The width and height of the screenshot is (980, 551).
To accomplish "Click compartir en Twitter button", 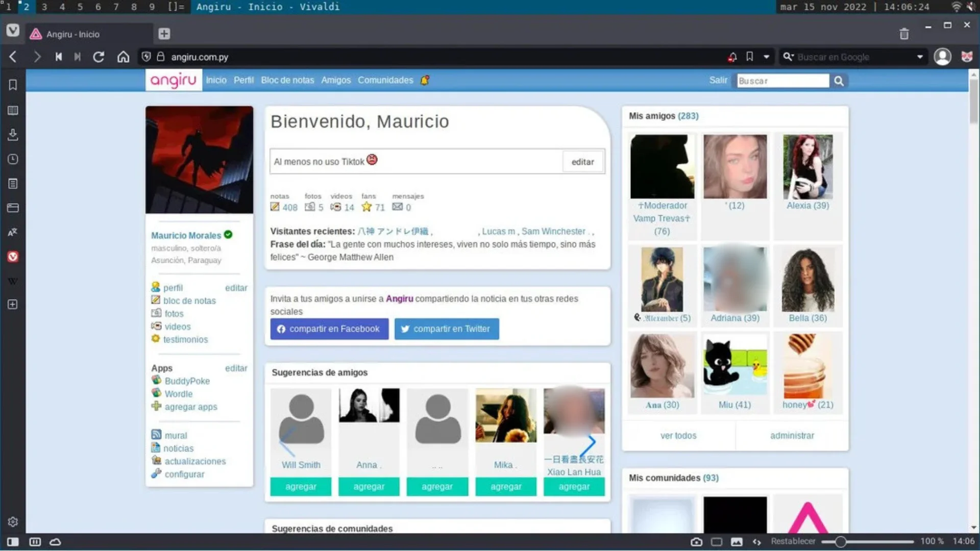I will click(x=447, y=329).
